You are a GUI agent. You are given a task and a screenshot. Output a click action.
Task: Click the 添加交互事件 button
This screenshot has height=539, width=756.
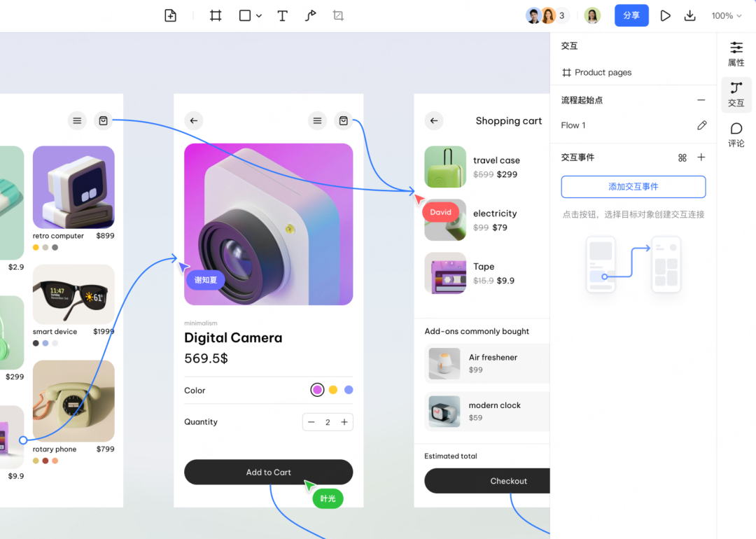point(633,187)
